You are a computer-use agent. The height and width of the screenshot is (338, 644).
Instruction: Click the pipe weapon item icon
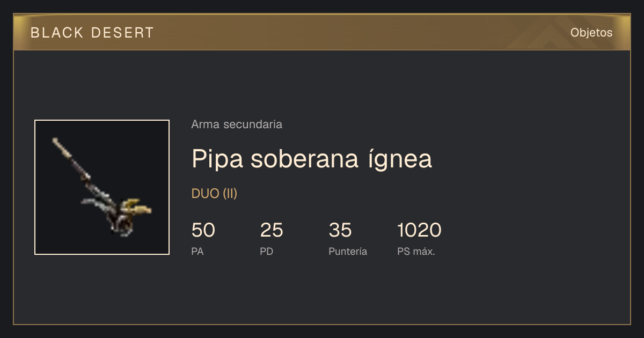102,187
